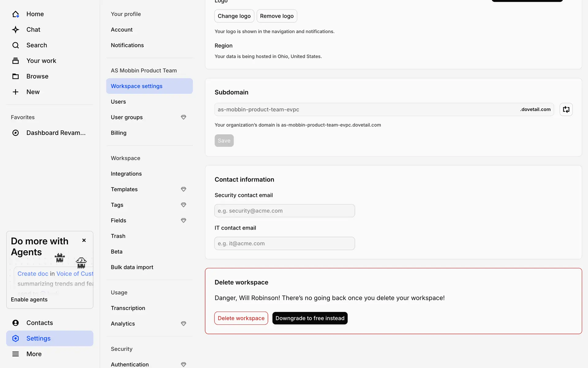Viewport: 588px width, 368px height.
Task: Click the New plus icon
Action: [16, 92]
